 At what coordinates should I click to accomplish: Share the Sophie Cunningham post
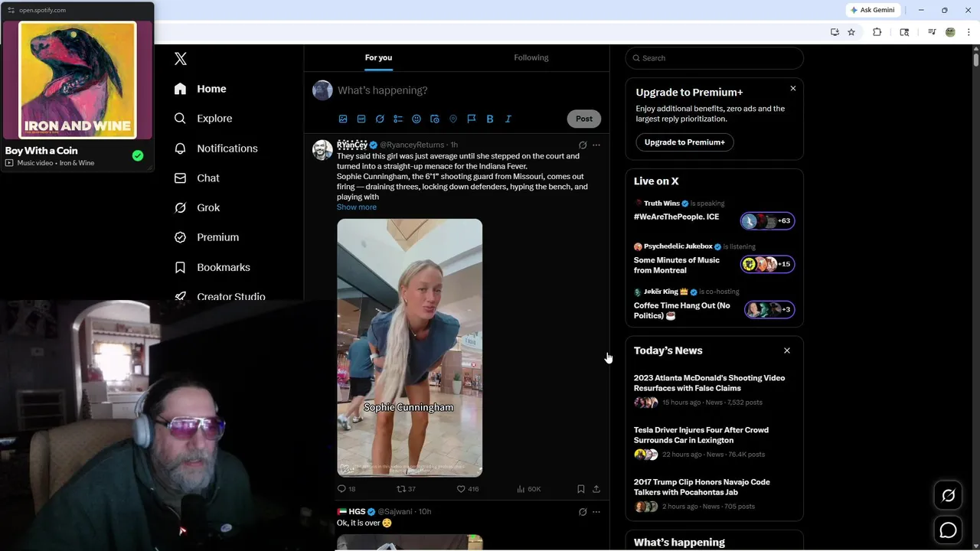pos(596,489)
